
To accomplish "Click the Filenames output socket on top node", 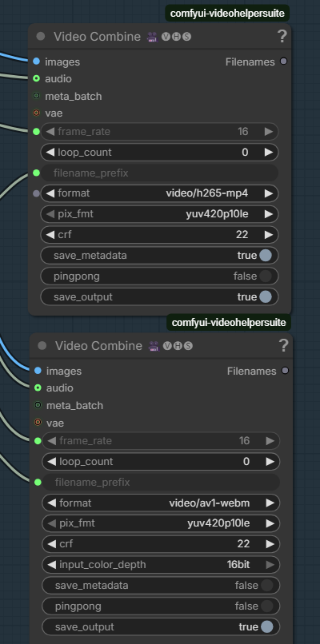I will click(283, 62).
